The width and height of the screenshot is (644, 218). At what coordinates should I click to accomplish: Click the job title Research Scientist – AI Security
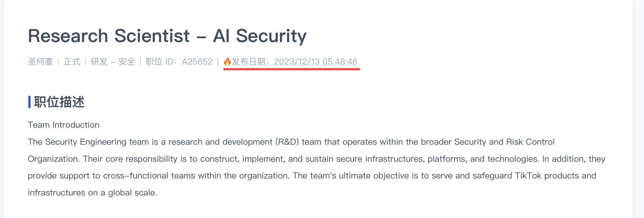coord(167,36)
